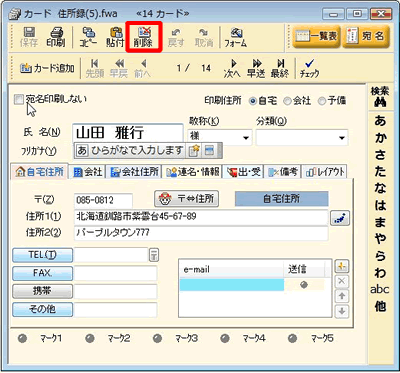Switch to the 会社 tab
This screenshot has height=373, width=400.
click(87, 172)
